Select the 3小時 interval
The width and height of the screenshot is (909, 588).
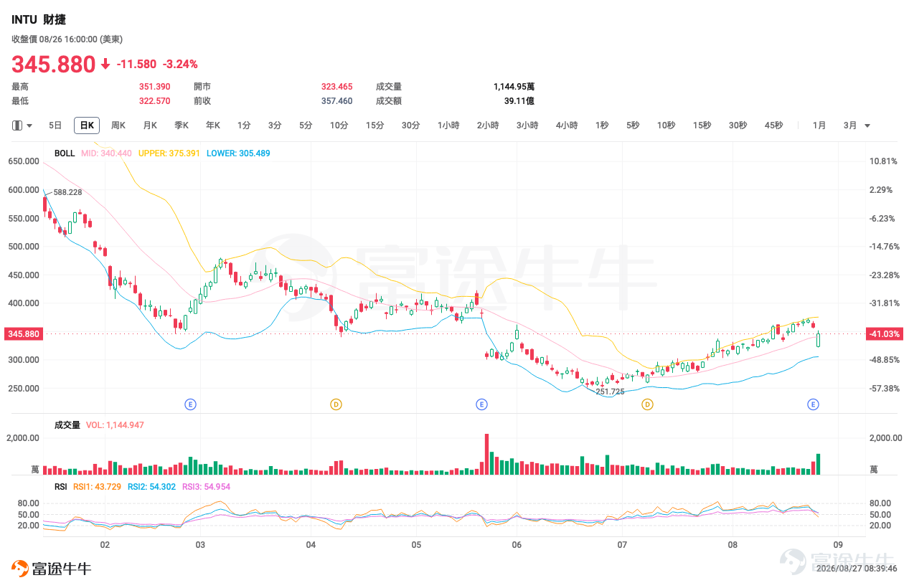pyautogui.click(x=527, y=125)
